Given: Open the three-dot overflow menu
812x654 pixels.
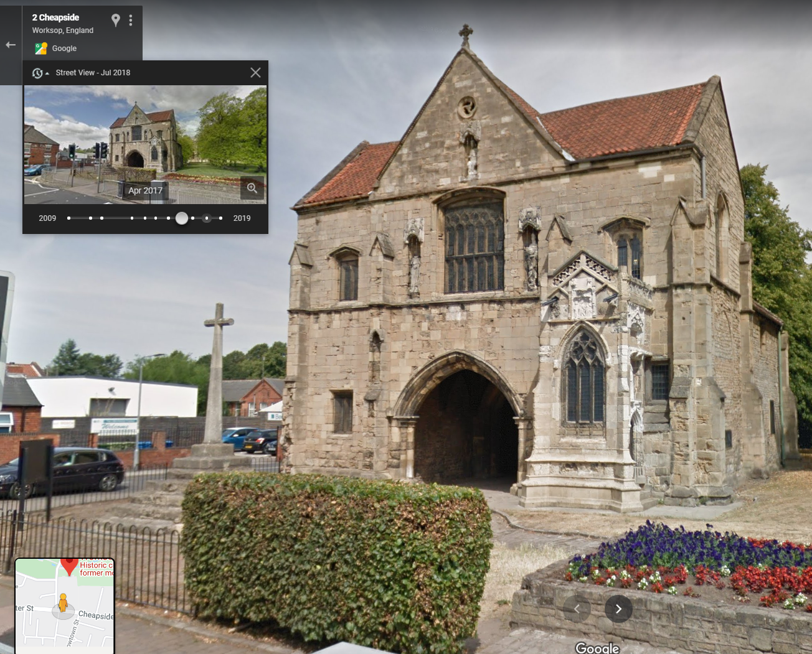Looking at the screenshot, I should click(131, 19).
